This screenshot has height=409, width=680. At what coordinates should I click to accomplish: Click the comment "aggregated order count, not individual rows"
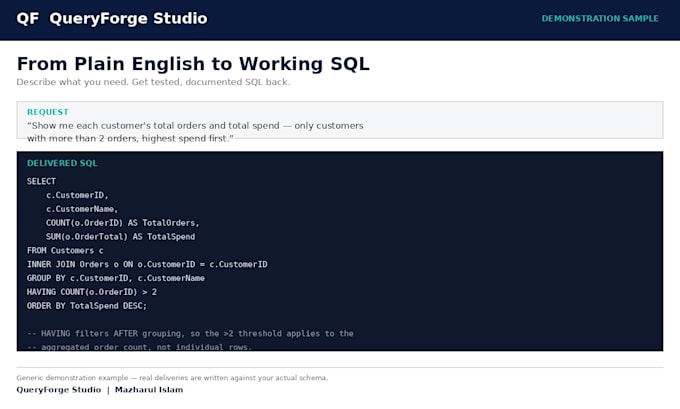[139, 347]
